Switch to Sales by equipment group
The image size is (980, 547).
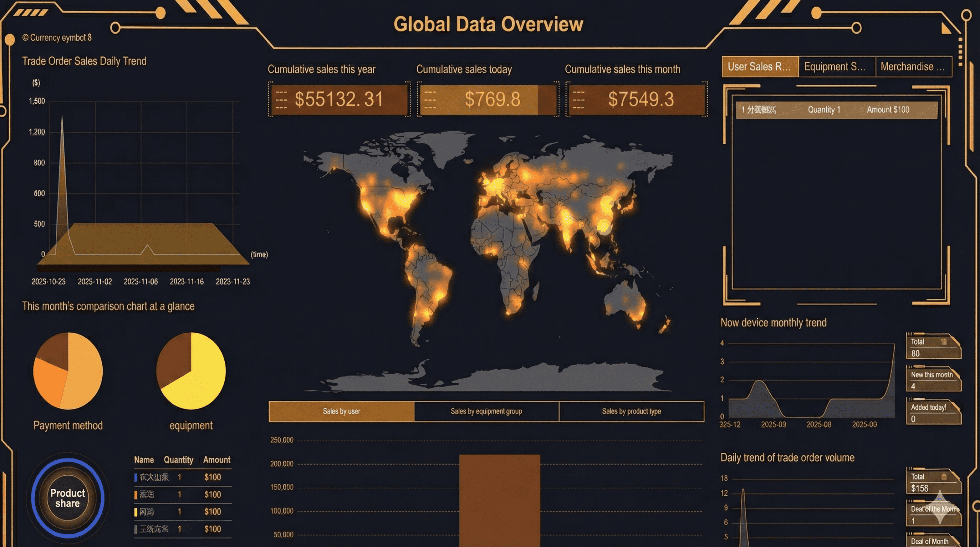click(x=486, y=411)
